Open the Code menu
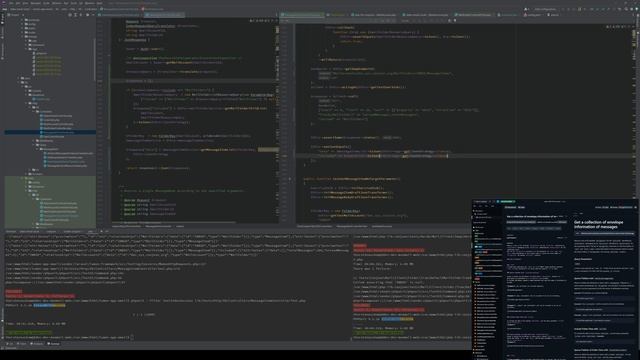Screen dimensions: 640x360 pos(45,3)
